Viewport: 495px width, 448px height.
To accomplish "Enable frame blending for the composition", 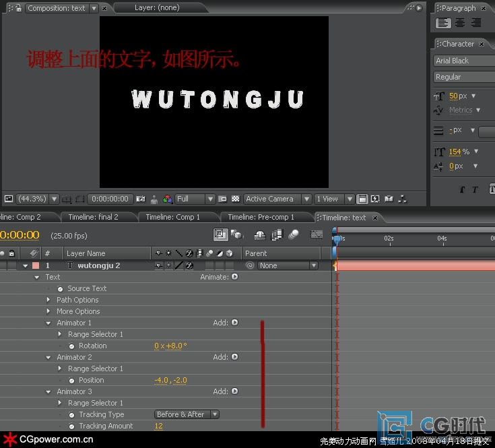I will pos(277,235).
